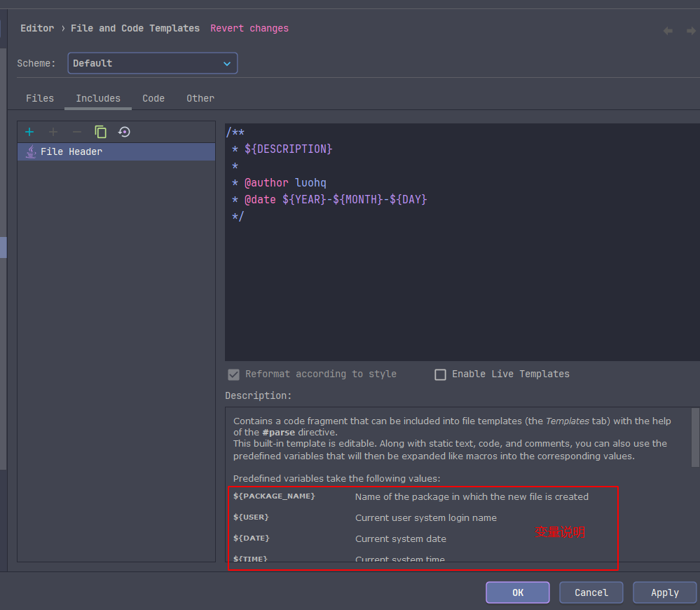Toggle Reformat according to style checkbox
Image resolution: width=700 pixels, height=610 pixels.
[233, 374]
